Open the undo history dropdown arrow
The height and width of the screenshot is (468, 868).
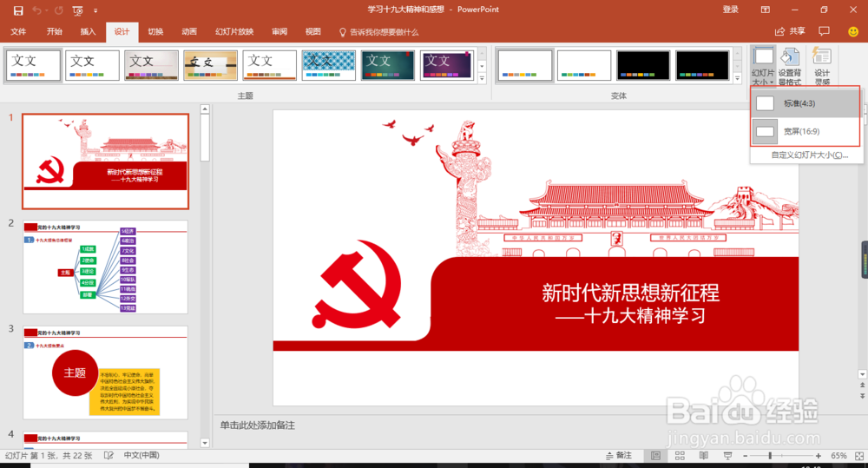(46, 10)
